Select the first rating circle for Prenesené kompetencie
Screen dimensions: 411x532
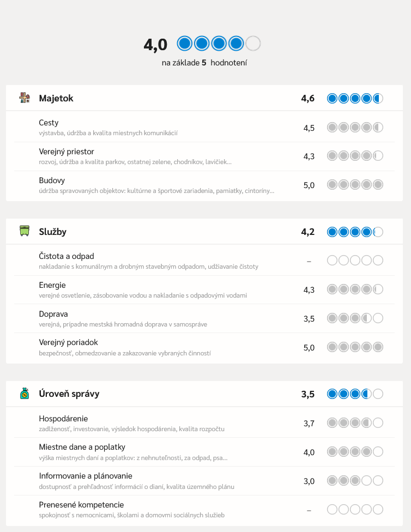pyautogui.click(x=333, y=509)
